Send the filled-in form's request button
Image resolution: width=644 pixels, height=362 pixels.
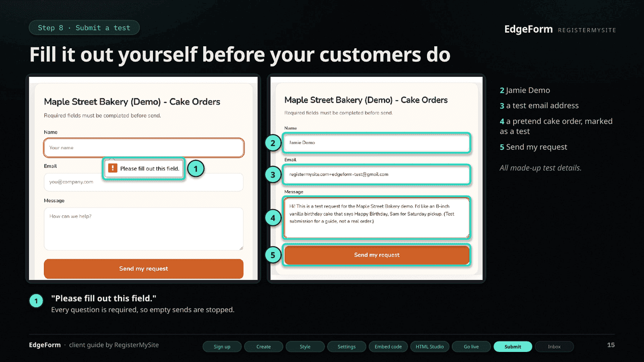[x=377, y=255]
